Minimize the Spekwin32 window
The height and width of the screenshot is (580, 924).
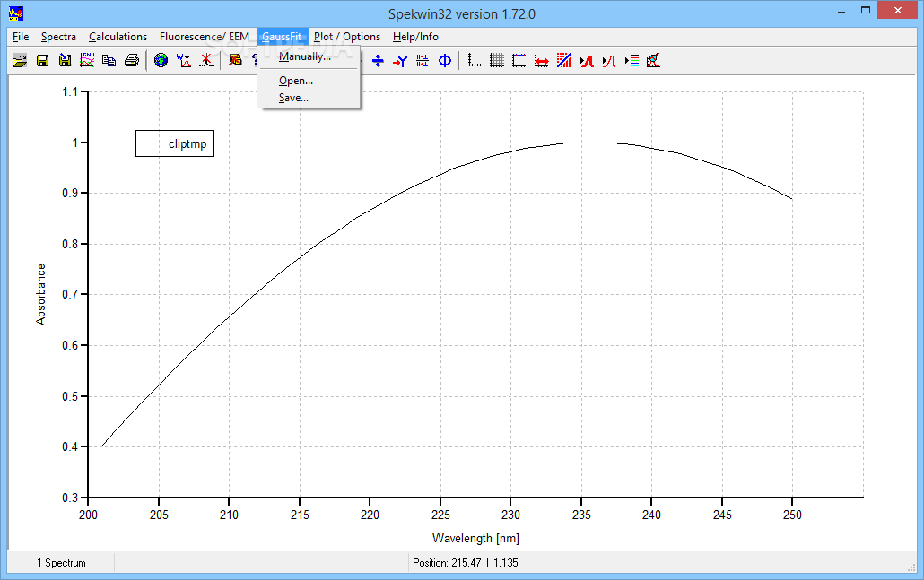(x=841, y=10)
